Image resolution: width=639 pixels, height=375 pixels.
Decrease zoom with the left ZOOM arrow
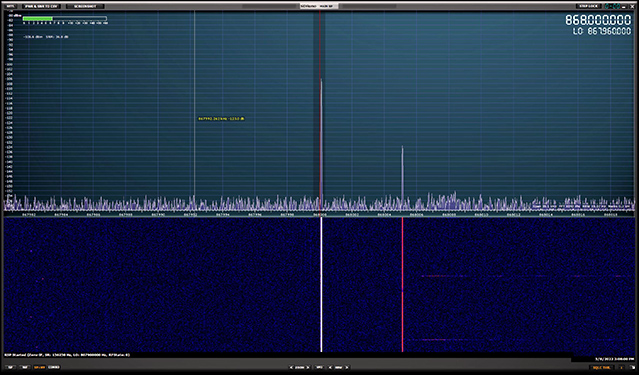(291, 367)
